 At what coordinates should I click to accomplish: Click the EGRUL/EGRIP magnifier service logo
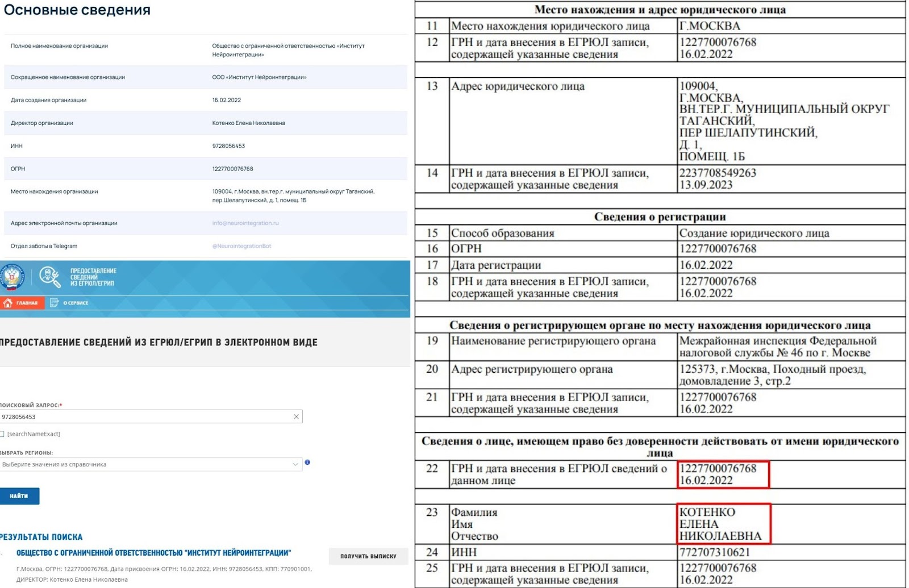pyautogui.click(x=50, y=277)
